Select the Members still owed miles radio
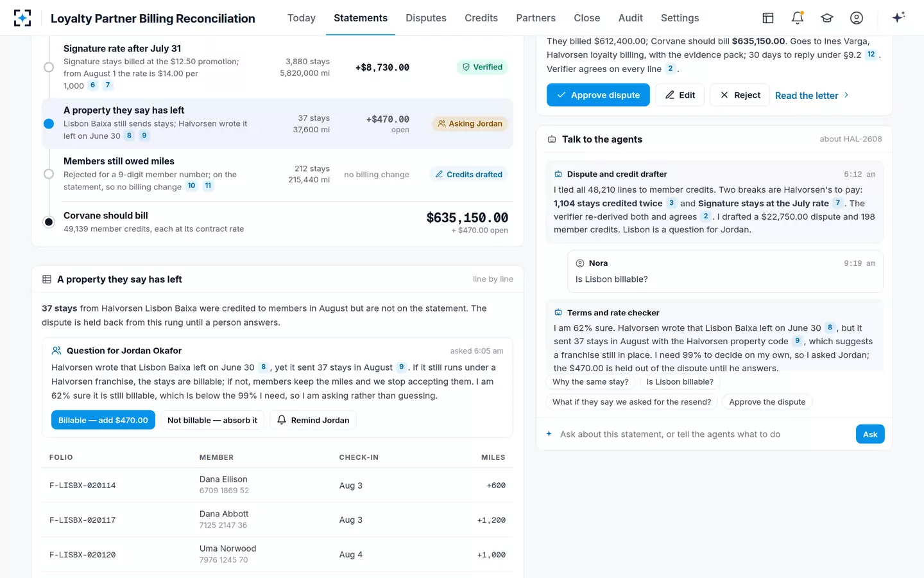The image size is (924, 578). [x=49, y=174]
